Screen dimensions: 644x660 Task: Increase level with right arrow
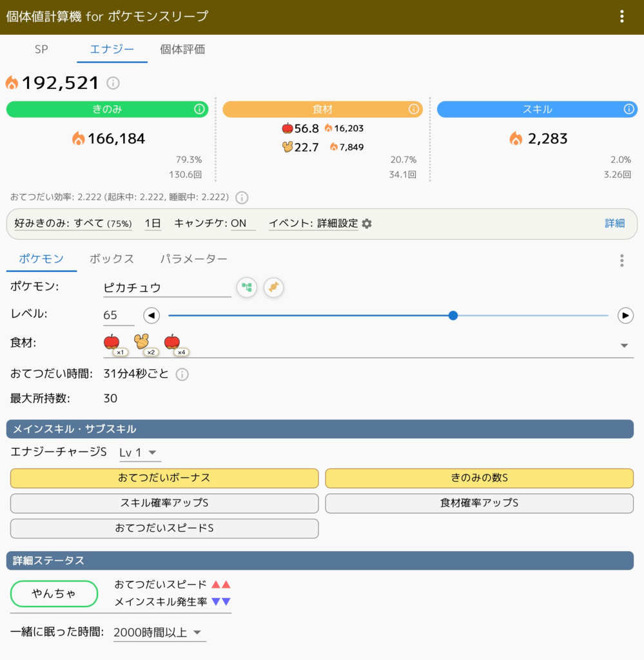tap(625, 315)
